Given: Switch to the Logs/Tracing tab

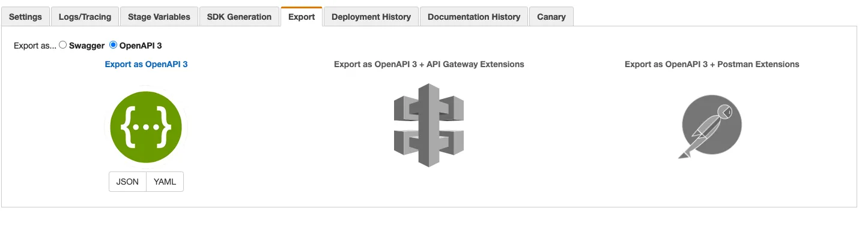Looking at the screenshot, I should click(x=85, y=17).
